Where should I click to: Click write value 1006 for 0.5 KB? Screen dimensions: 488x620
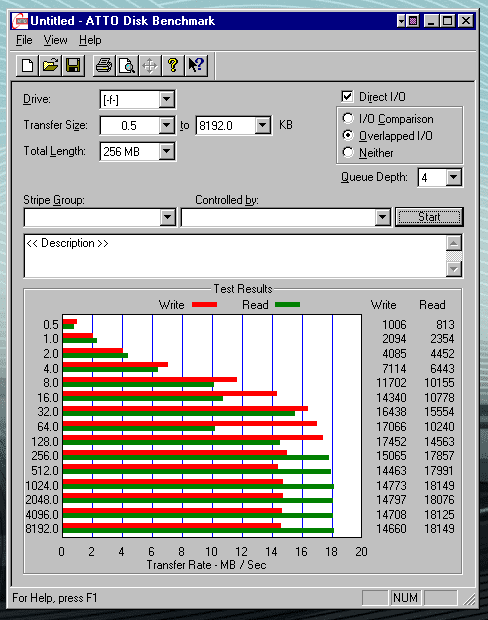coord(394,325)
